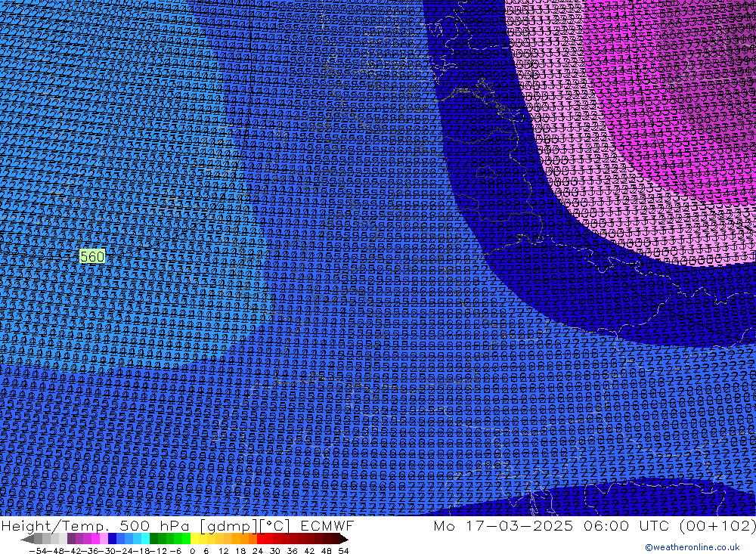Click the 'Mo 17-03-2025' date text
Viewport: 756px width, 554px height.
pyautogui.click(x=503, y=525)
